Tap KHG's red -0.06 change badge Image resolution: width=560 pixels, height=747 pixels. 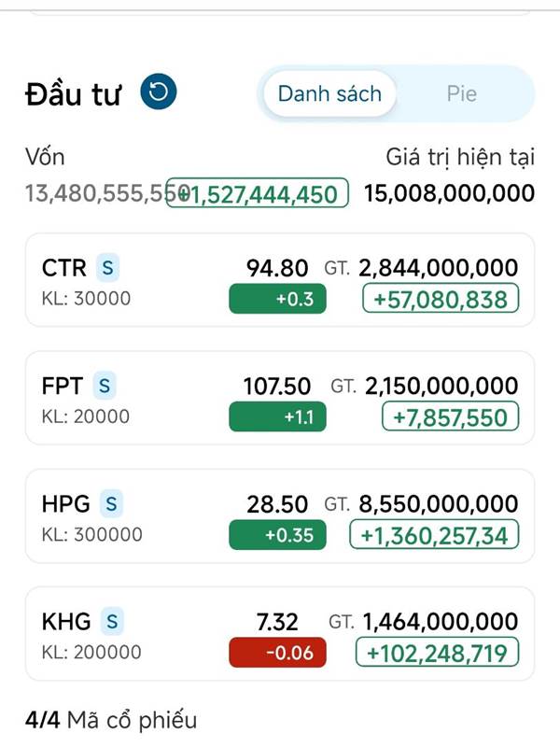277,652
